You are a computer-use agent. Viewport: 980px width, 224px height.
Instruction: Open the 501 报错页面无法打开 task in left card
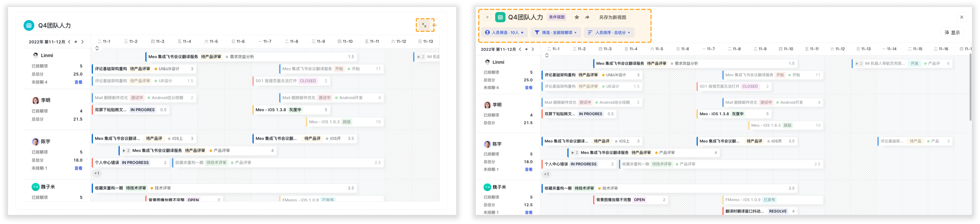[291, 81]
